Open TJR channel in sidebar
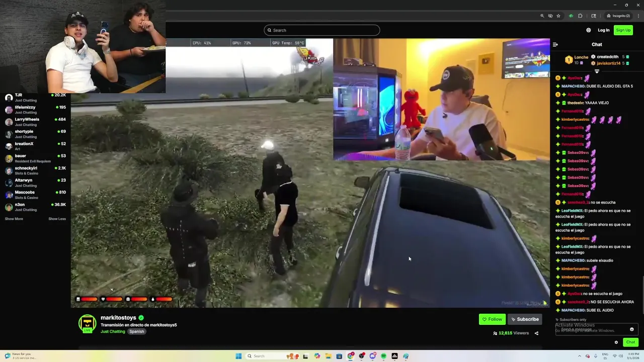Screen dimensions: 644x362 (35, 97)
